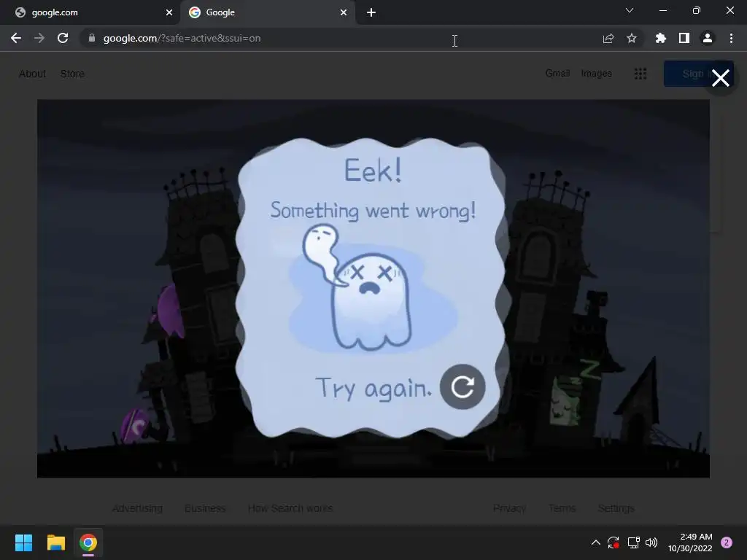Click the sync status tray icon
Image resolution: width=747 pixels, height=560 pixels.
point(613,542)
